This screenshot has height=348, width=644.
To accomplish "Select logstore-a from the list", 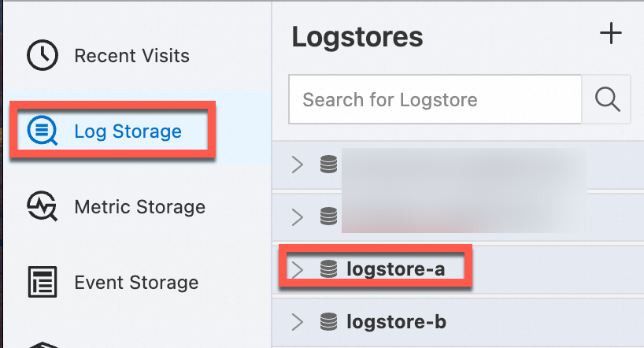I will pos(395,269).
